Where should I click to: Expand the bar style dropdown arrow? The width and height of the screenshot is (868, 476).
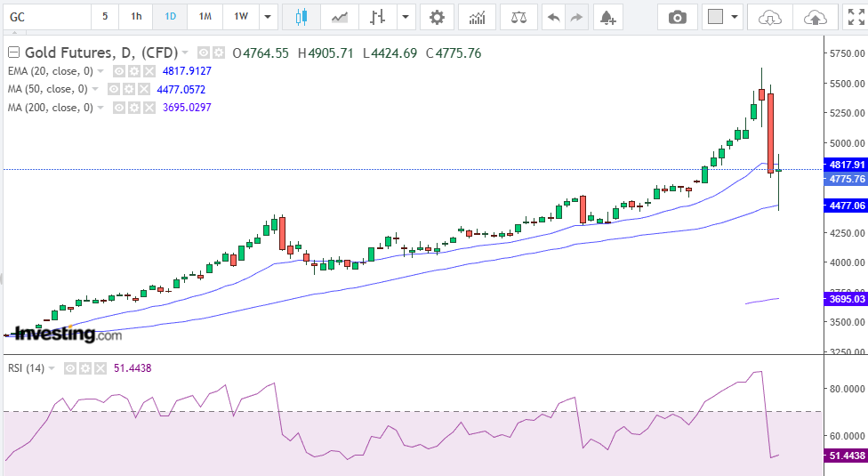(406, 17)
